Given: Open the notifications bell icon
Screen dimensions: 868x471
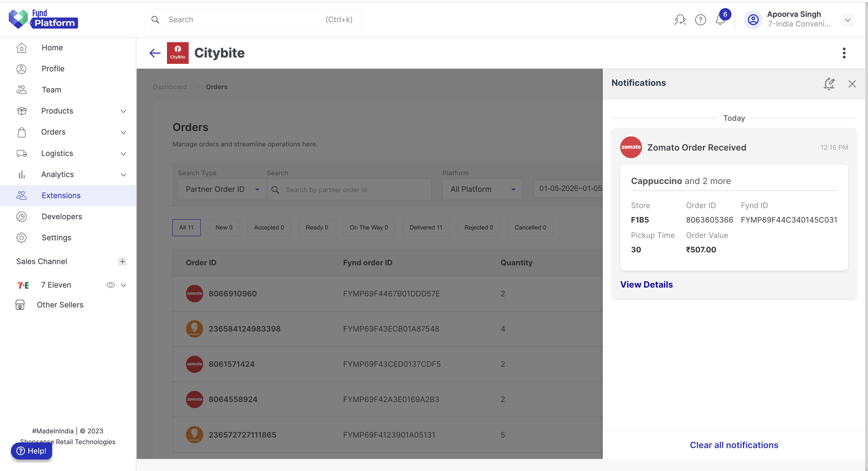Looking at the screenshot, I should pyautogui.click(x=720, y=20).
